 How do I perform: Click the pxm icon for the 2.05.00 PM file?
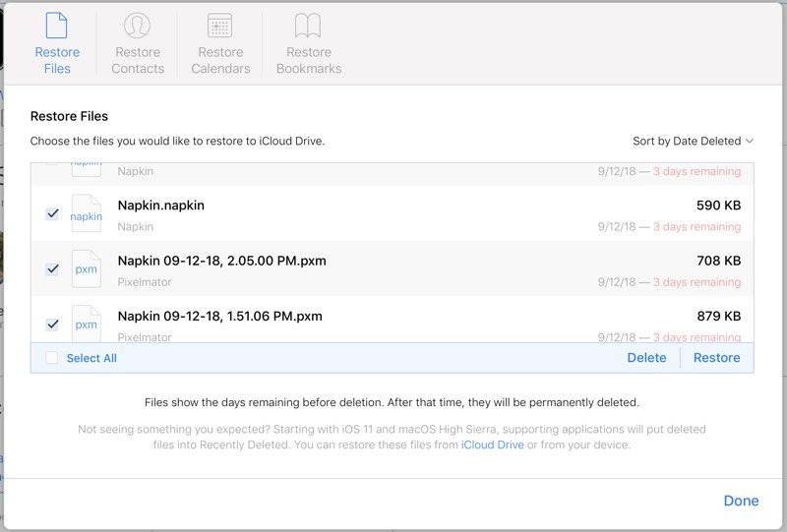pyautogui.click(x=87, y=269)
